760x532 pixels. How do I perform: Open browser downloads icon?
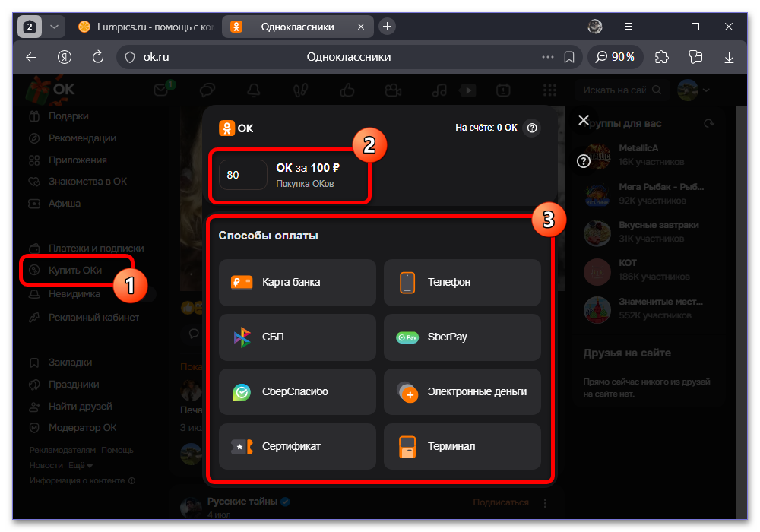[x=729, y=57]
